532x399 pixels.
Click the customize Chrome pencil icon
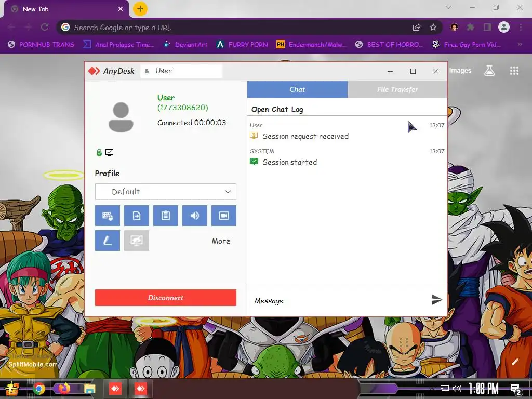tap(515, 362)
